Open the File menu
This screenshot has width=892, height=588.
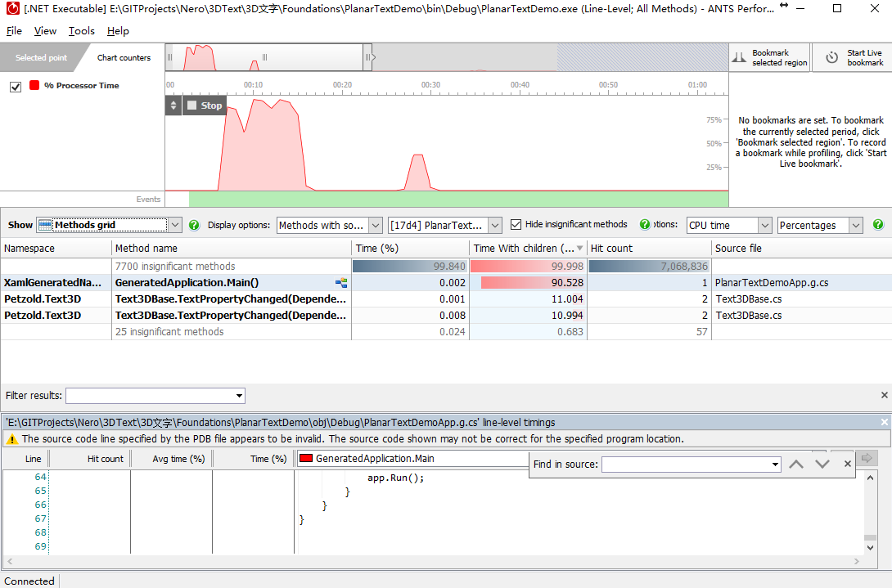[14, 31]
